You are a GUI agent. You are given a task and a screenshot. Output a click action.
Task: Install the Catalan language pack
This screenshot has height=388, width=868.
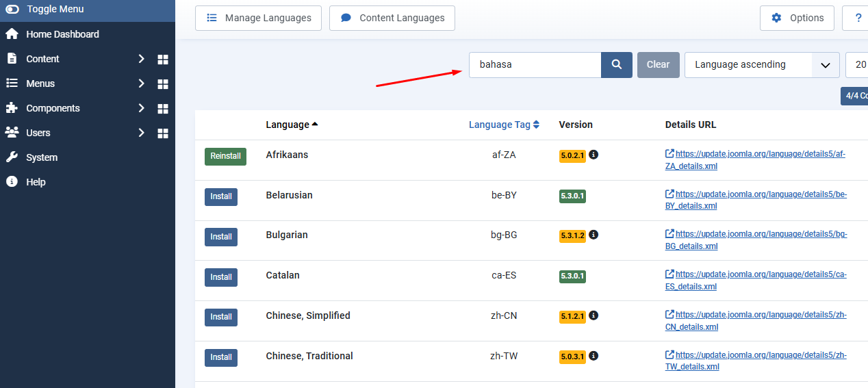coord(220,277)
